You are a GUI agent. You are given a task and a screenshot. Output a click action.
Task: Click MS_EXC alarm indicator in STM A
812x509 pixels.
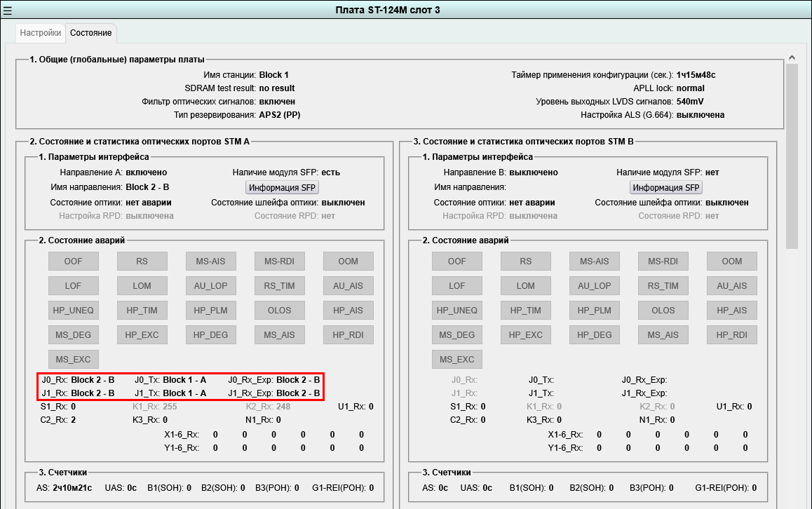74,360
